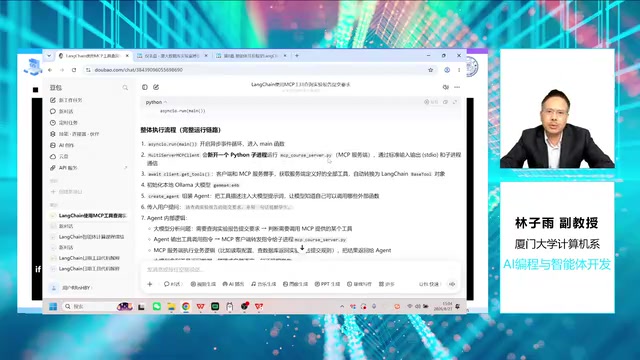Open WeChat from the taskbar
This screenshot has height=360, width=640.
(157, 307)
